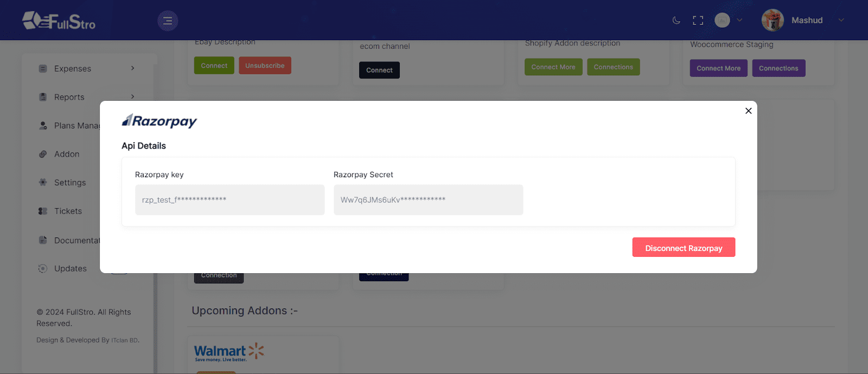Viewport: 868px width, 374px height.
Task: Click the Razorpay key field
Action: pyautogui.click(x=229, y=199)
